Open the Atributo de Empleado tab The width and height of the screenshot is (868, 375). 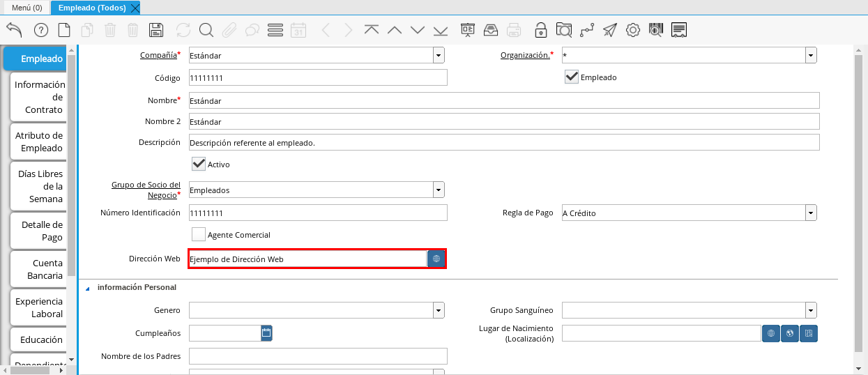click(39, 141)
